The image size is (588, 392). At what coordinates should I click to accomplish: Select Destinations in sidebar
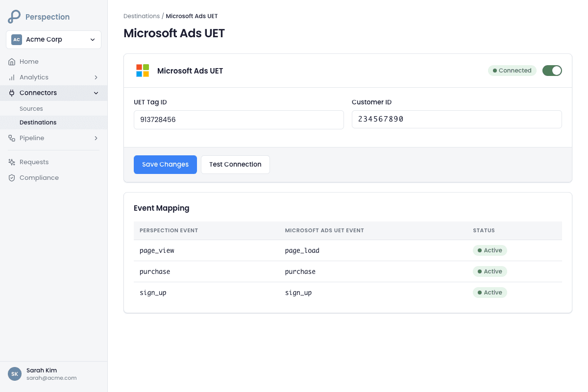point(53,122)
